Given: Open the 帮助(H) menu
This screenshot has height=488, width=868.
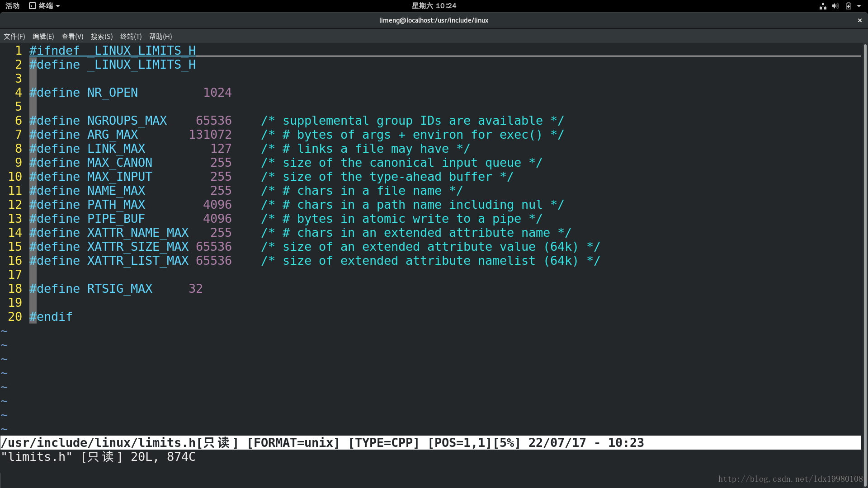Looking at the screenshot, I should click(160, 37).
